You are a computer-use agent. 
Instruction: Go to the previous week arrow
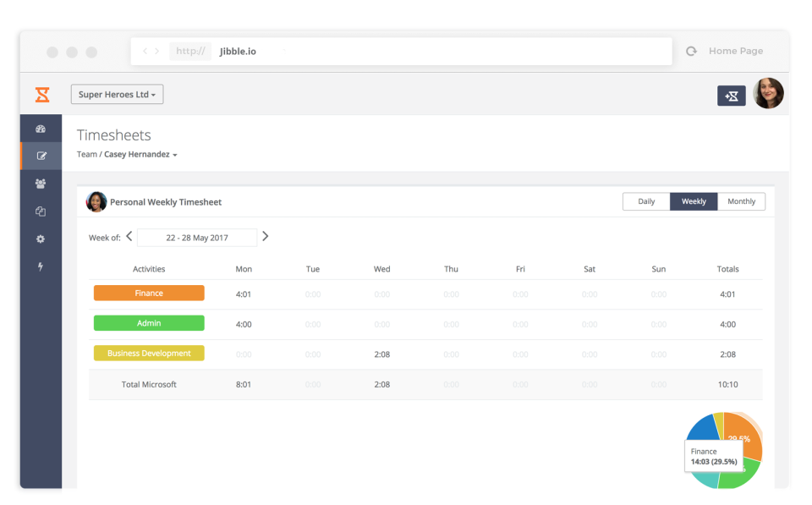[x=129, y=236]
